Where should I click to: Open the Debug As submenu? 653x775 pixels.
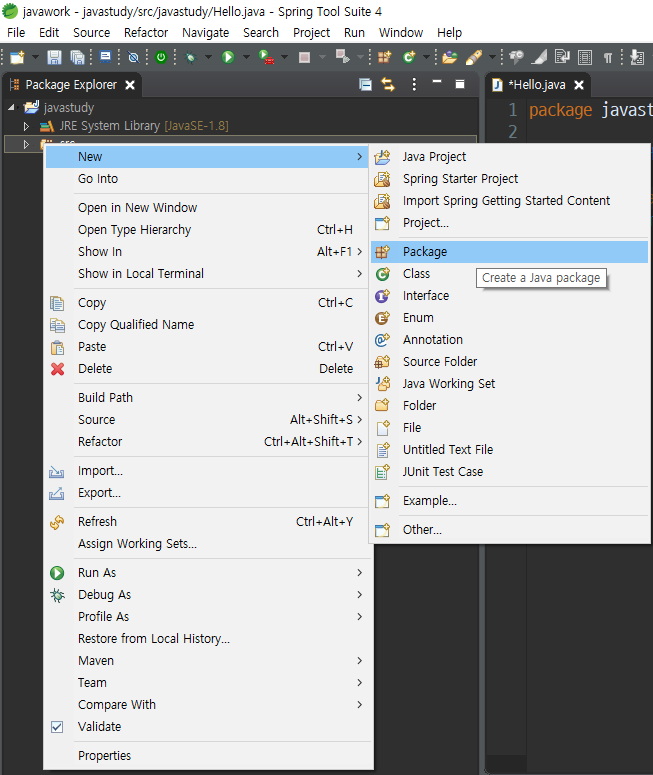pyautogui.click(x=207, y=595)
